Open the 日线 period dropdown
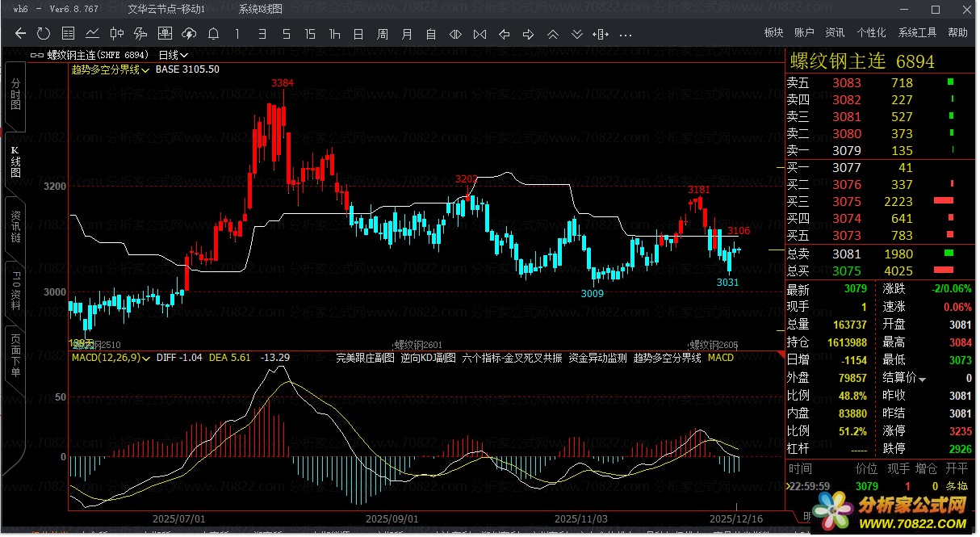The image size is (980, 537). [174, 55]
